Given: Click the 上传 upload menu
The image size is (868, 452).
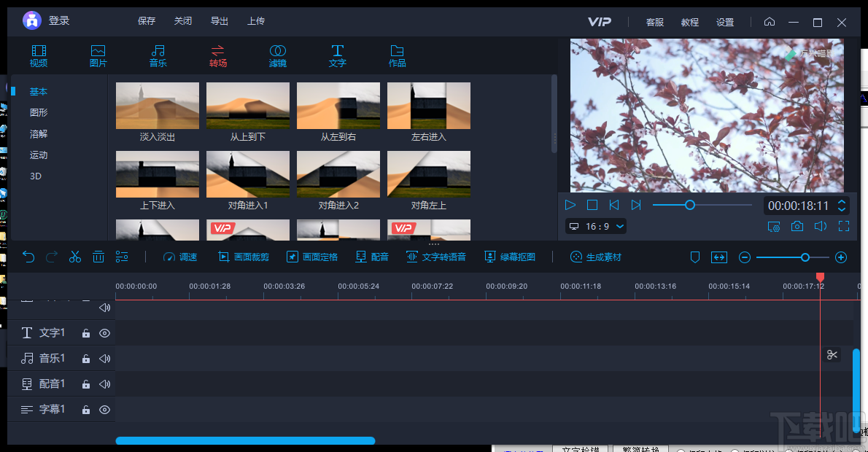Looking at the screenshot, I should [x=256, y=21].
